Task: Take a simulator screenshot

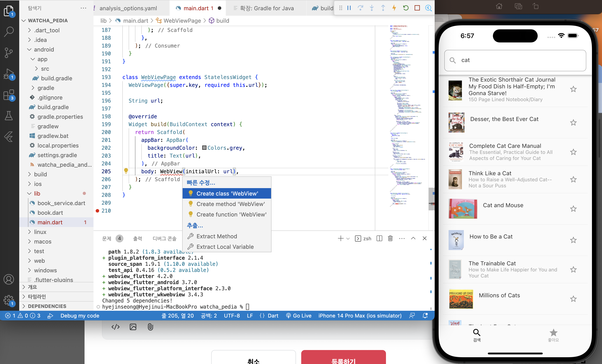Action: (x=518, y=6)
